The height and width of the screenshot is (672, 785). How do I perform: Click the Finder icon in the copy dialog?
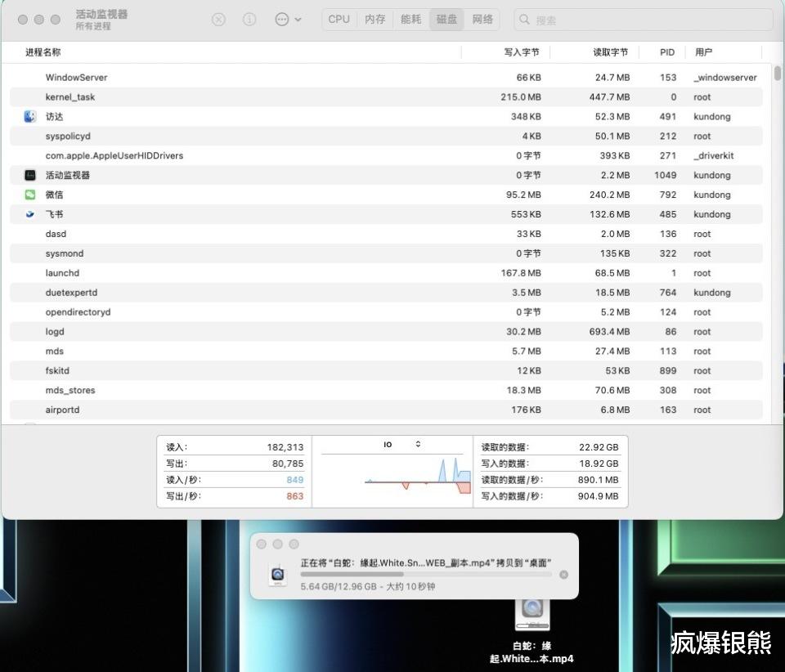click(x=278, y=573)
